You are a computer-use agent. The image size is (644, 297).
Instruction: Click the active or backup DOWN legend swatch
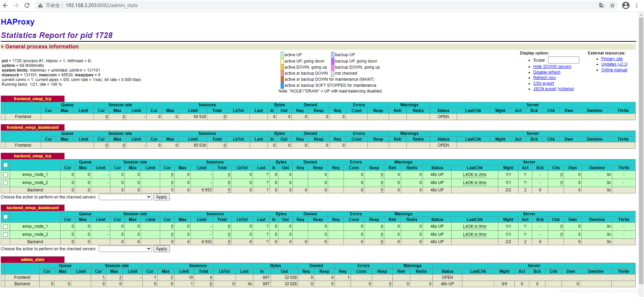(x=282, y=73)
